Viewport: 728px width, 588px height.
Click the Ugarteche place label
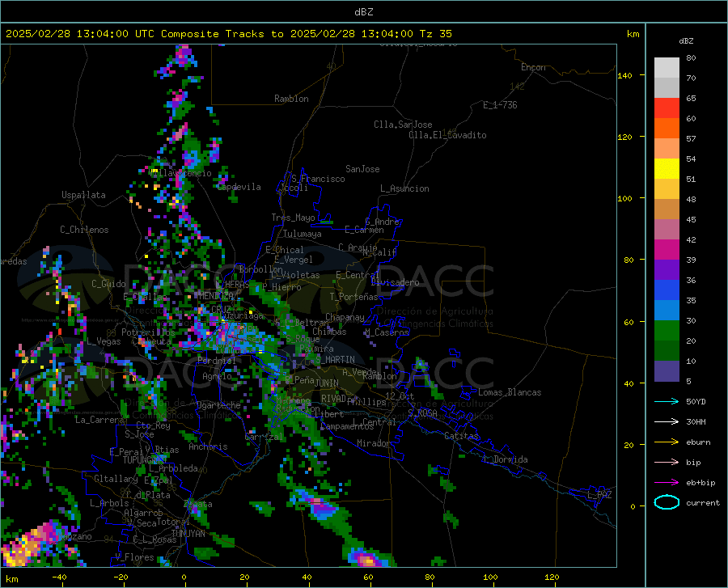click(218, 405)
